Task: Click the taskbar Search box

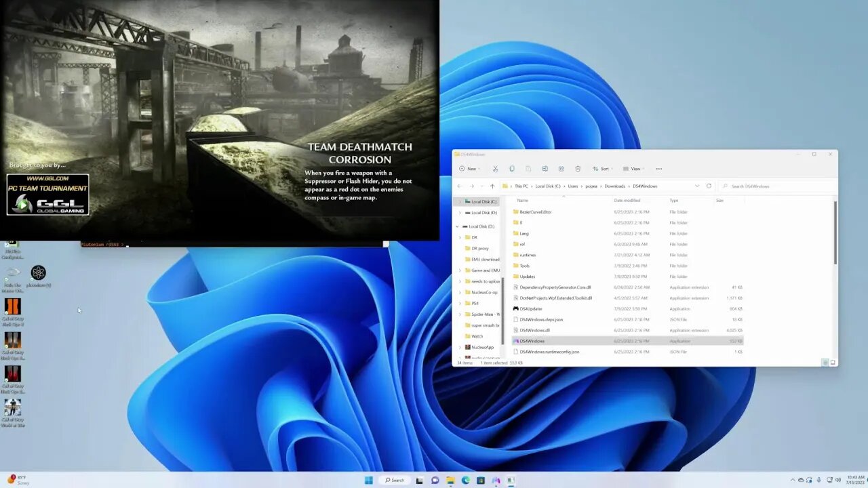Action: point(395,481)
